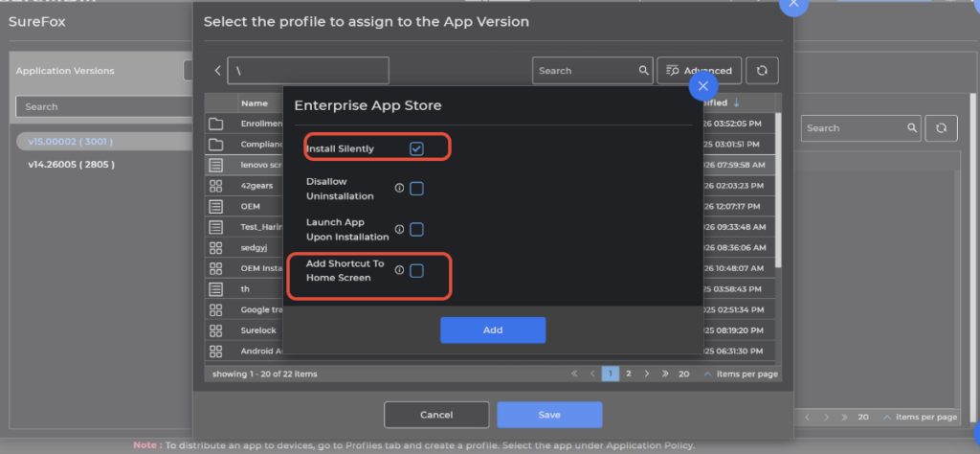Click info icon beside Launch App Upon Installation
This screenshot has height=454, width=980.
point(399,230)
